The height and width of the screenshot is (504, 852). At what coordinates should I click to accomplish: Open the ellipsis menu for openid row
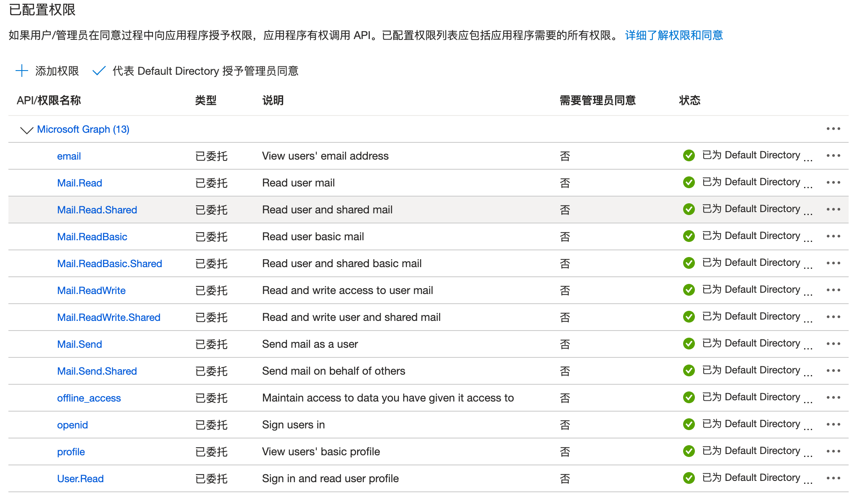(x=833, y=425)
